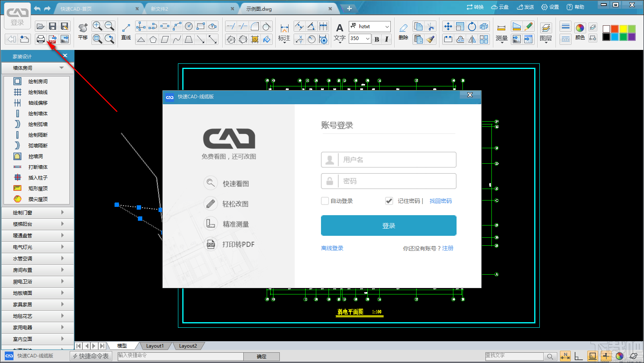This screenshot has width=644, height=363.
Task: Select the rotate tool icon
Action: tap(472, 27)
